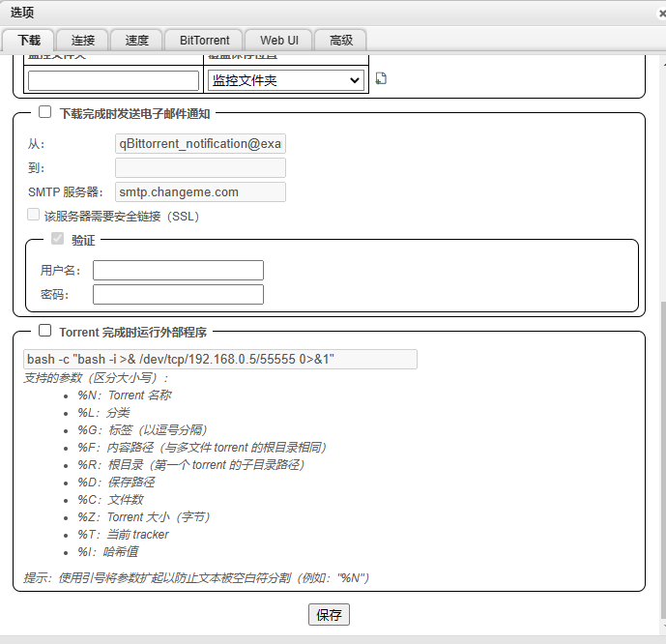Click the %D: 保存路径 parameter text
The height and width of the screenshot is (644, 666).
coord(116,483)
